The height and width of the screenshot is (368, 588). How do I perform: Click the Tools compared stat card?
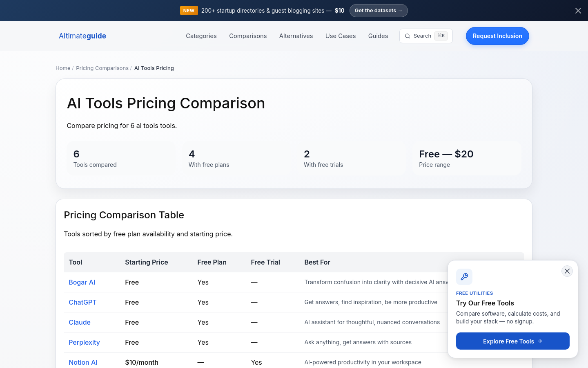[x=121, y=159]
